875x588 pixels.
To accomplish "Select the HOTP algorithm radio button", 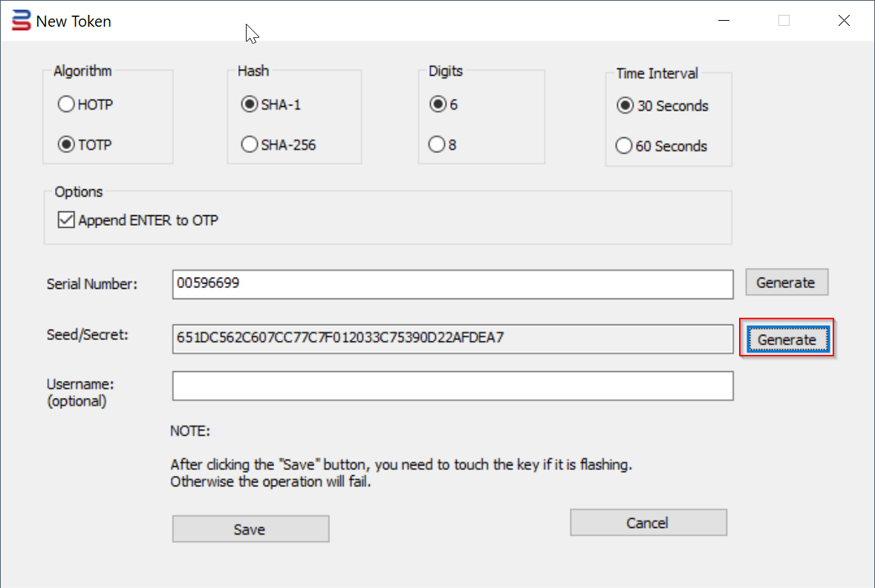I will [x=66, y=105].
